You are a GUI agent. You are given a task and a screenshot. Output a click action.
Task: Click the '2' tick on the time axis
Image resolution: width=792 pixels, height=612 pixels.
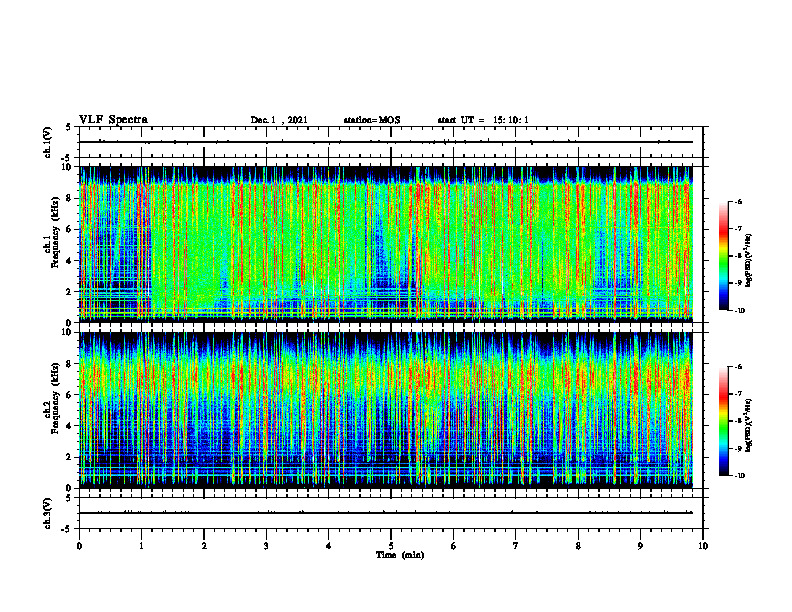coord(204,546)
